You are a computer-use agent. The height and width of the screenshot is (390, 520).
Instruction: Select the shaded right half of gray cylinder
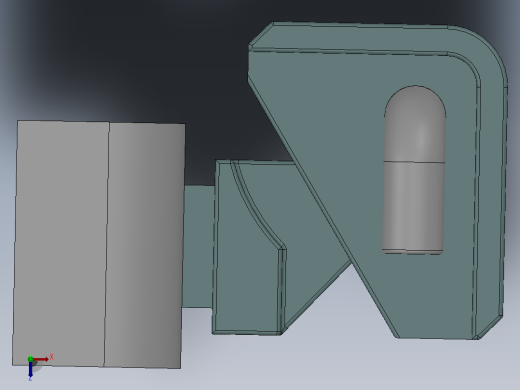pos(144,246)
